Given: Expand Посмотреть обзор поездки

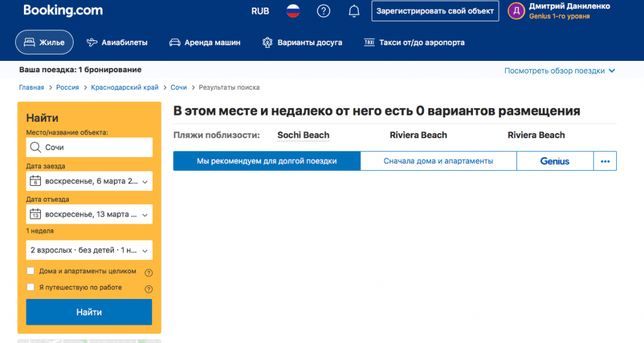Looking at the screenshot, I should [559, 71].
